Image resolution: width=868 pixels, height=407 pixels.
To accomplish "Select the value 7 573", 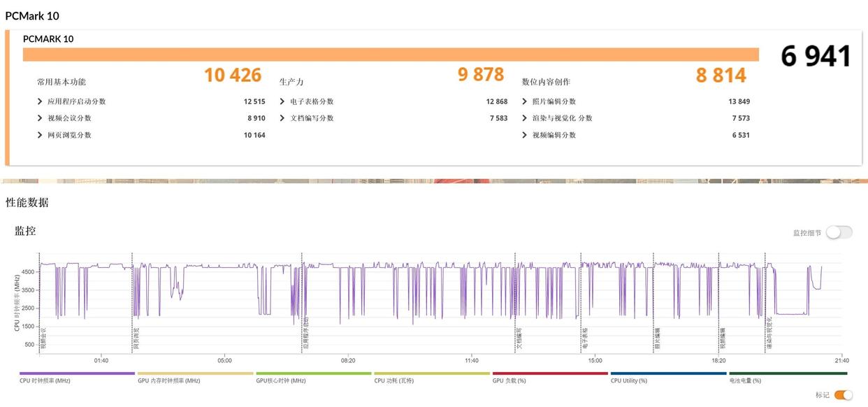I will click(x=741, y=118).
